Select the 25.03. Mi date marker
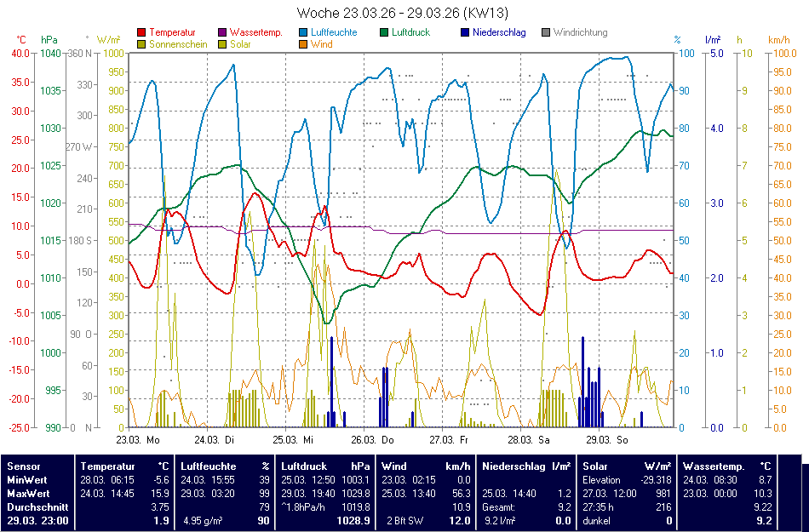The image size is (809, 532). pyautogui.click(x=294, y=440)
